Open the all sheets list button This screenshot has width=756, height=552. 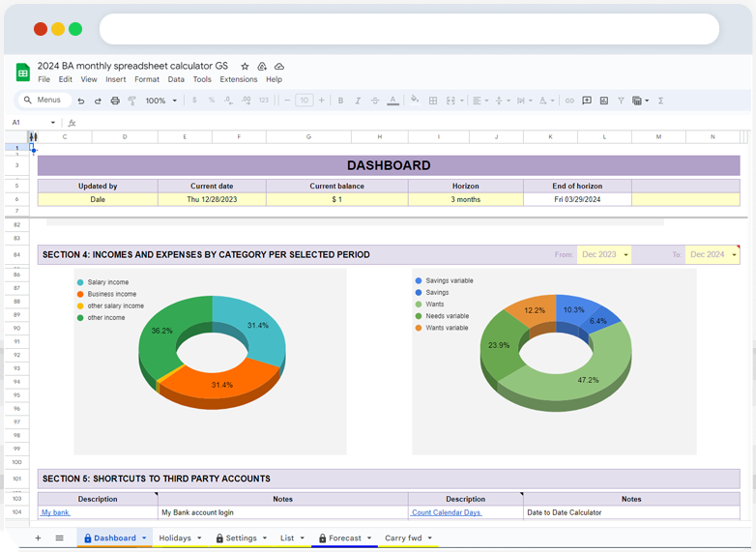(x=59, y=538)
